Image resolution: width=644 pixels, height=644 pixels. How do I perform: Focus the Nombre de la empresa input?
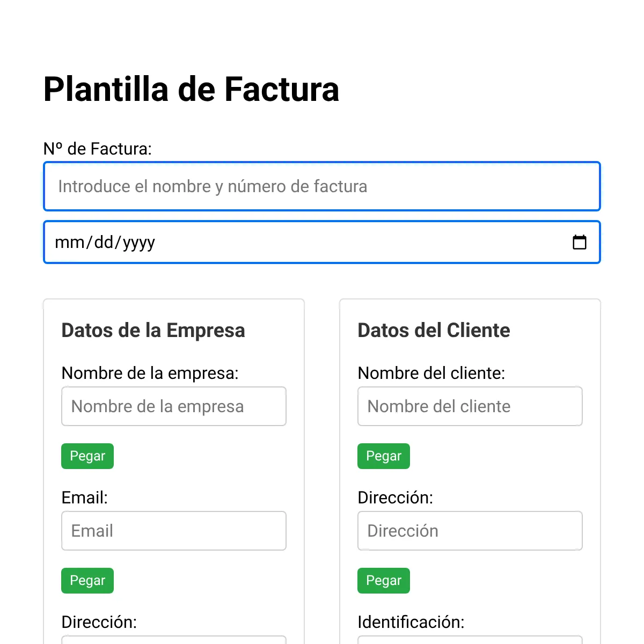174,406
